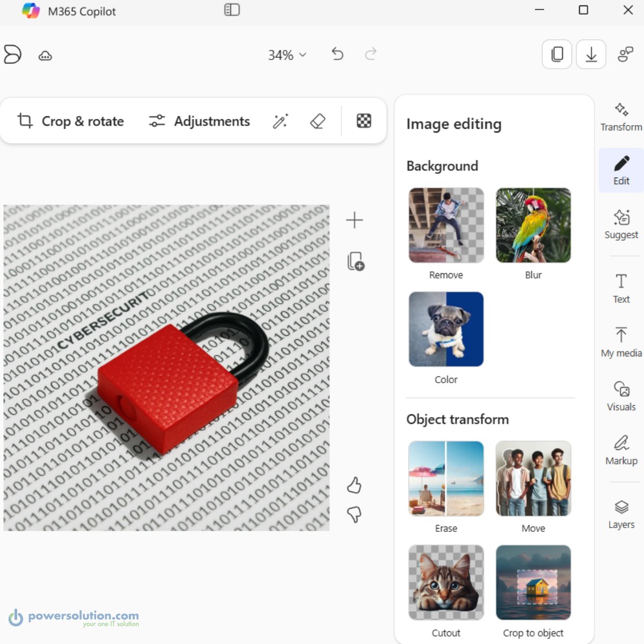Open the 34% zoom level dropdown
The image size is (644, 644).
287,55
